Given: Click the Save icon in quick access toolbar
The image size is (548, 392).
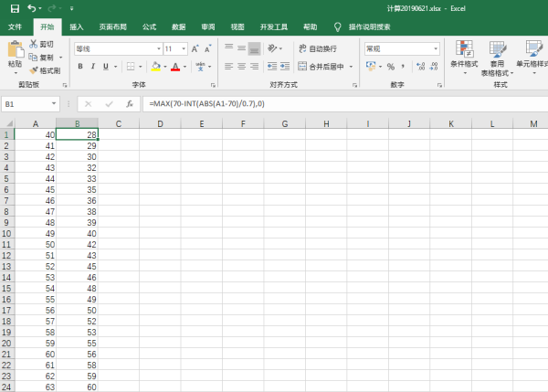Looking at the screenshot, I should tap(13, 8).
